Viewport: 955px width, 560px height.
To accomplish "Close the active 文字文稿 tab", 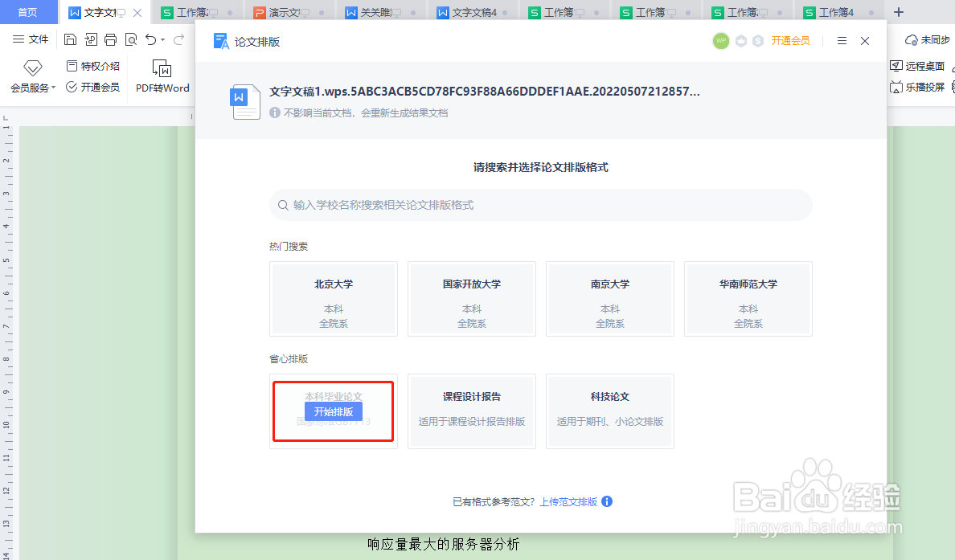I will tap(137, 12).
